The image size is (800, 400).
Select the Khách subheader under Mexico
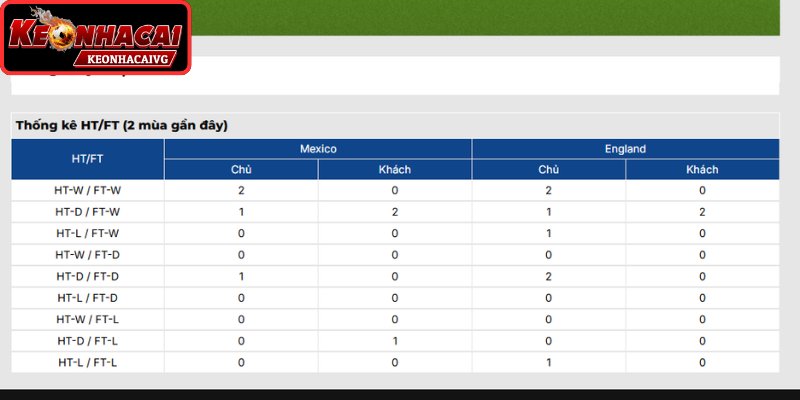point(395,170)
